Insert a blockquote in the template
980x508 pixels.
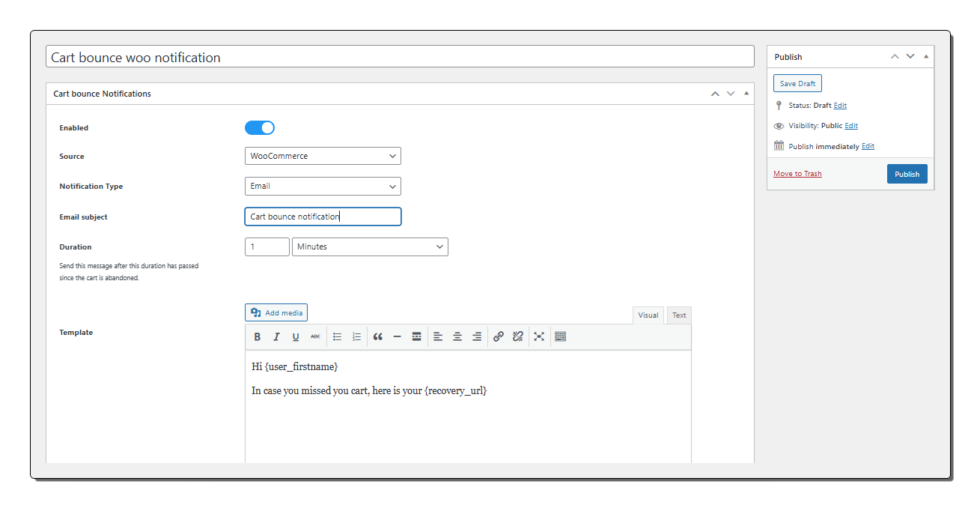377,337
